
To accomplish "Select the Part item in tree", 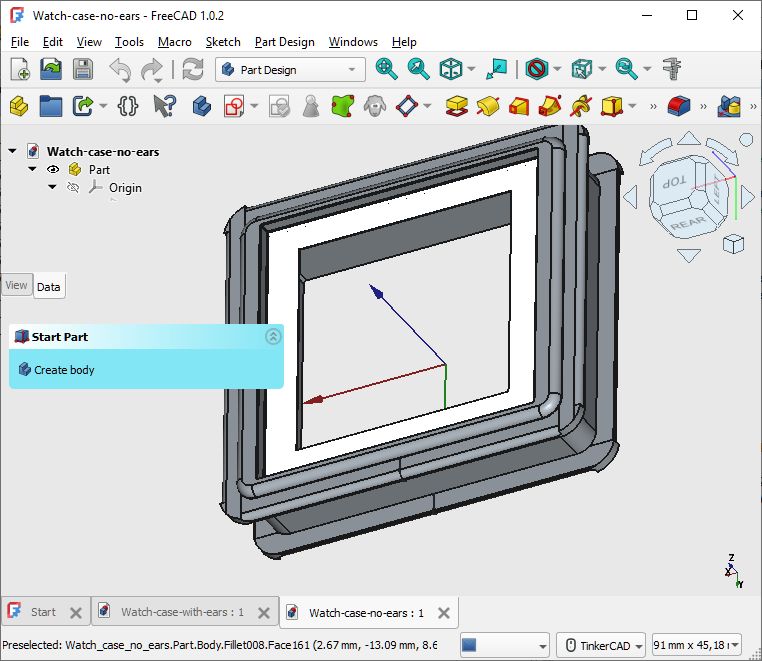I will click(99, 170).
